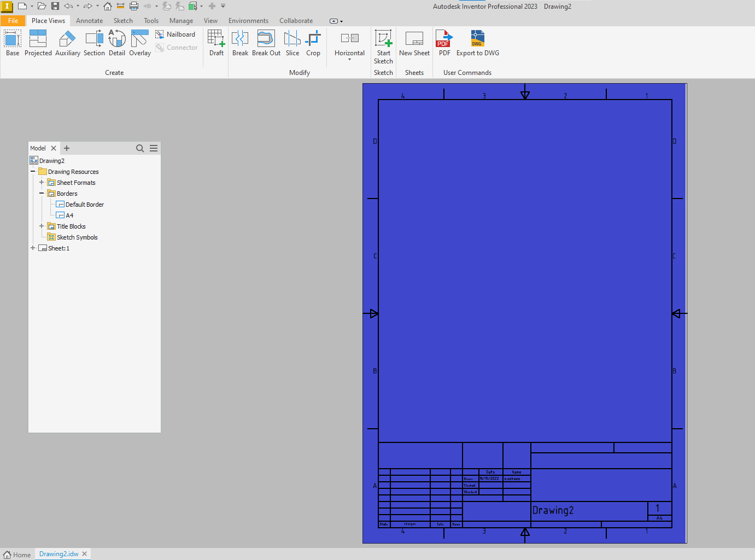755x560 pixels.
Task: Switch to the Sketch tab
Action: click(123, 21)
